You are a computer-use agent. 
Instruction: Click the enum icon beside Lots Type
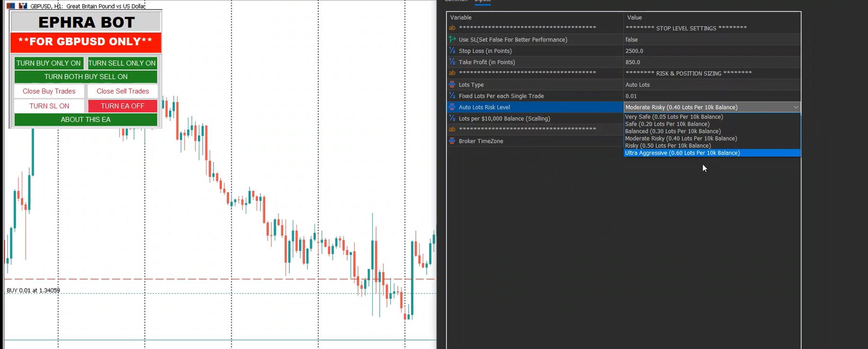pos(452,85)
